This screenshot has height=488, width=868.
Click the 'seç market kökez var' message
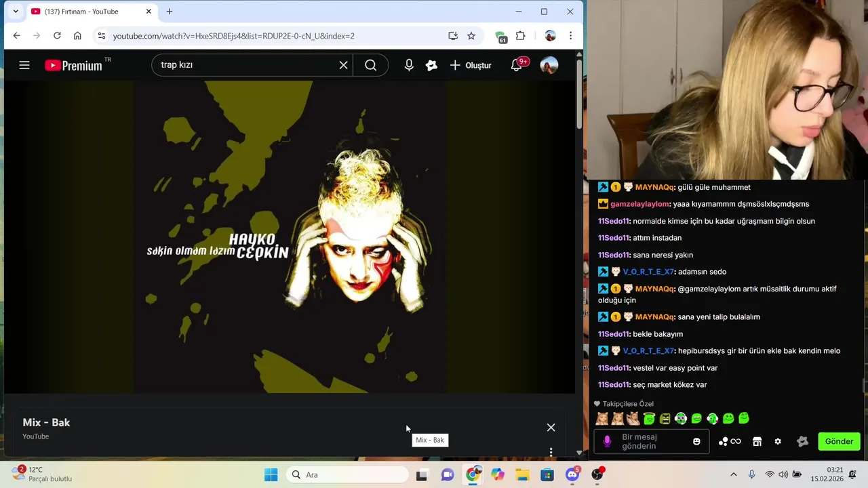[x=670, y=385]
